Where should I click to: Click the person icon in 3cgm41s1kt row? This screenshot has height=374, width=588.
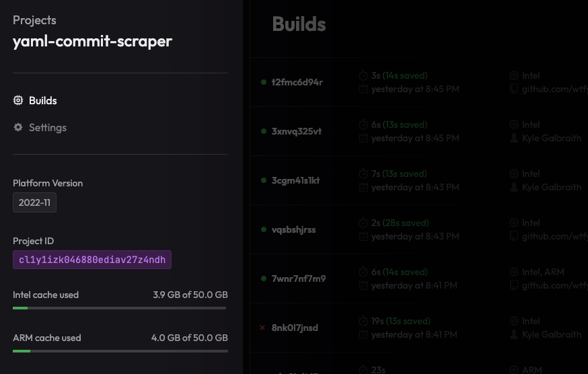coord(514,188)
